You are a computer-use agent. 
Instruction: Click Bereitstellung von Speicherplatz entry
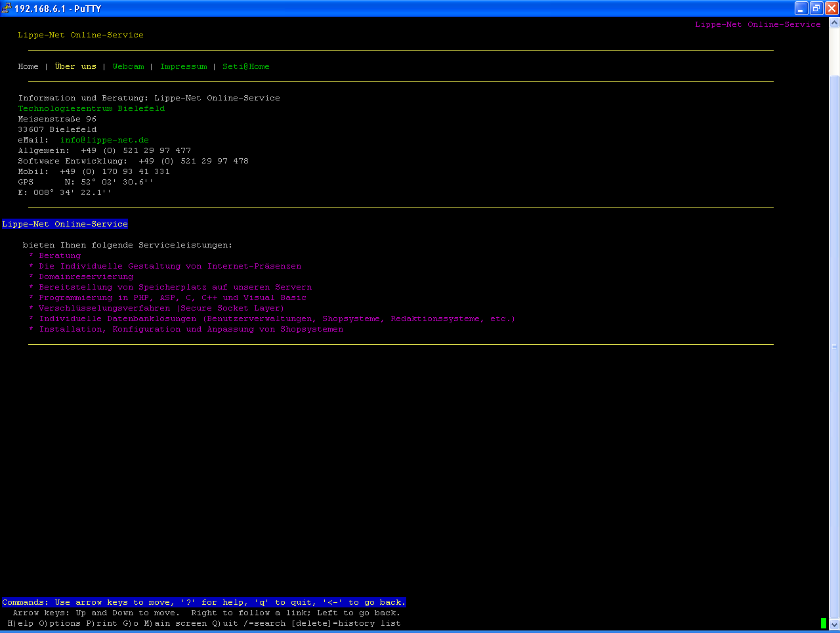point(175,287)
